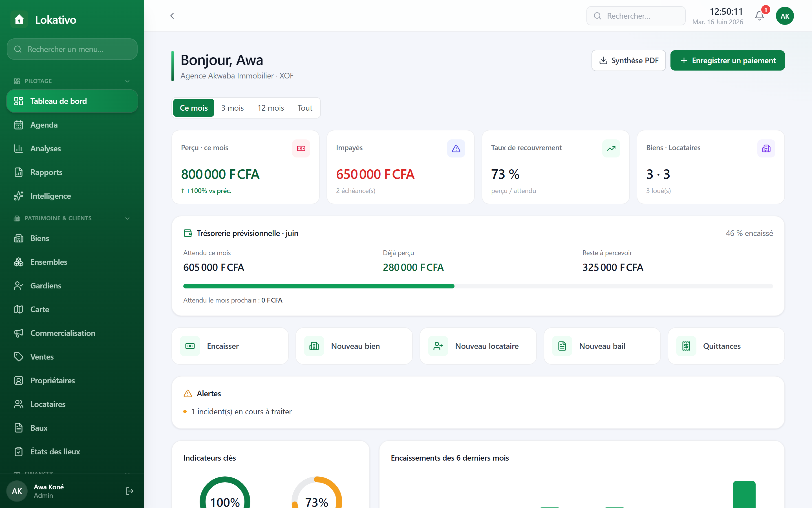Open the notifications bell
812x508 pixels.
tap(760, 16)
